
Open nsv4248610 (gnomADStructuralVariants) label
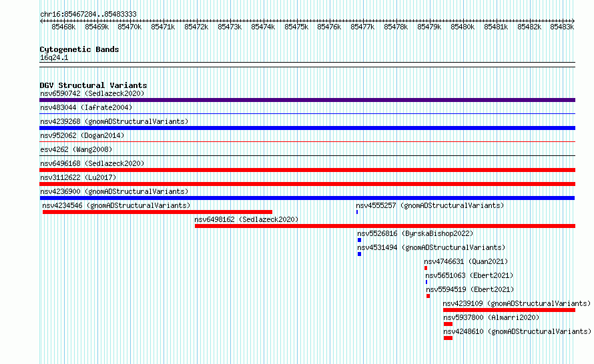click(x=517, y=331)
